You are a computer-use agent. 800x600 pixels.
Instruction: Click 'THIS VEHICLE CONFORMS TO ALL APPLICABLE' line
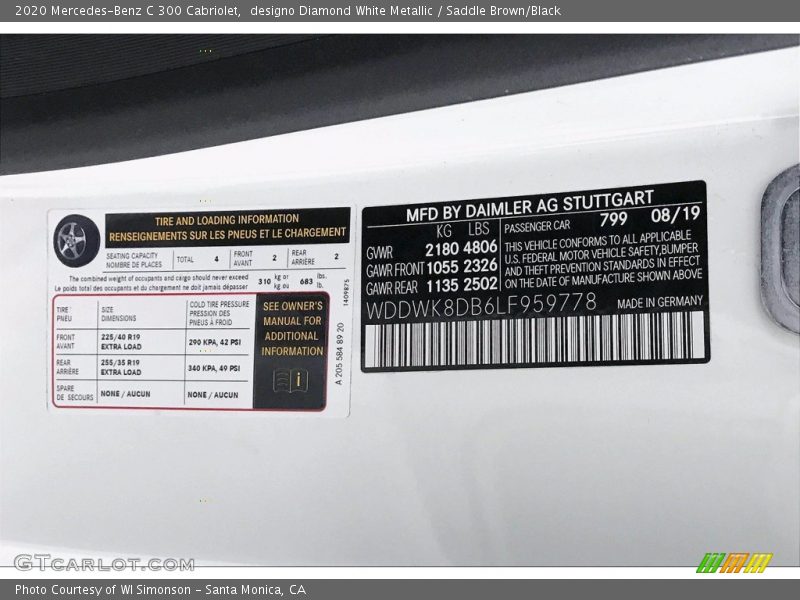point(597,241)
